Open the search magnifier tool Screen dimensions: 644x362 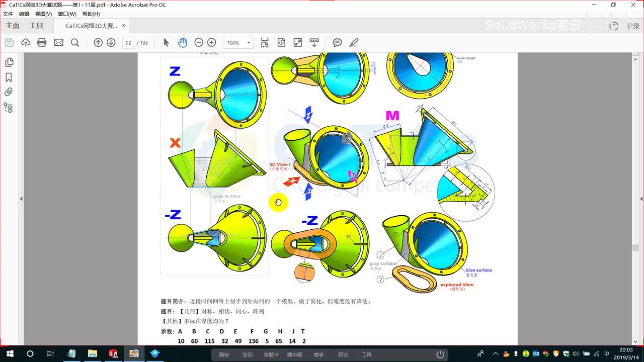[x=75, y=43]
